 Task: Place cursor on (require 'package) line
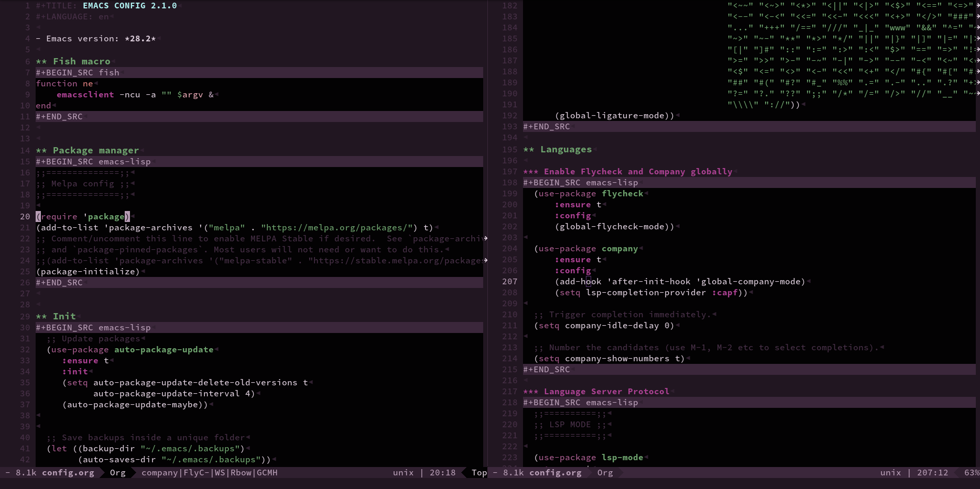click(x=83, y=216)
